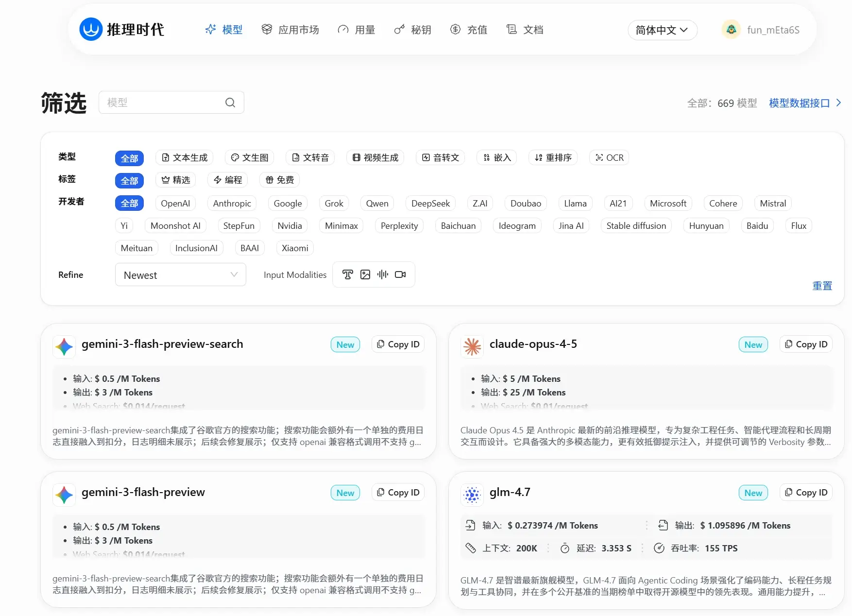Click the text input modality icon

pos(347,274)
